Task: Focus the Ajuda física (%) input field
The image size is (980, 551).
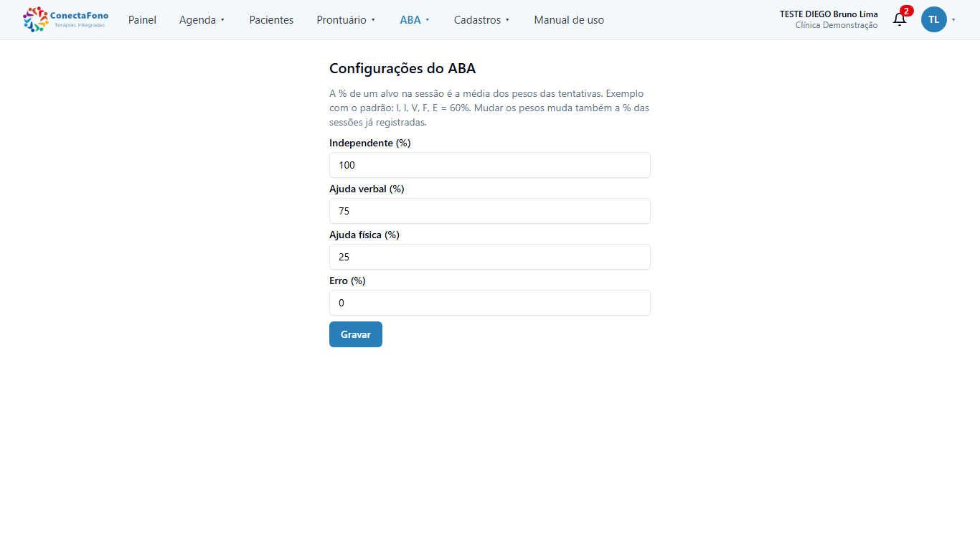Action: pyautogui.click(x=490, y=257)
